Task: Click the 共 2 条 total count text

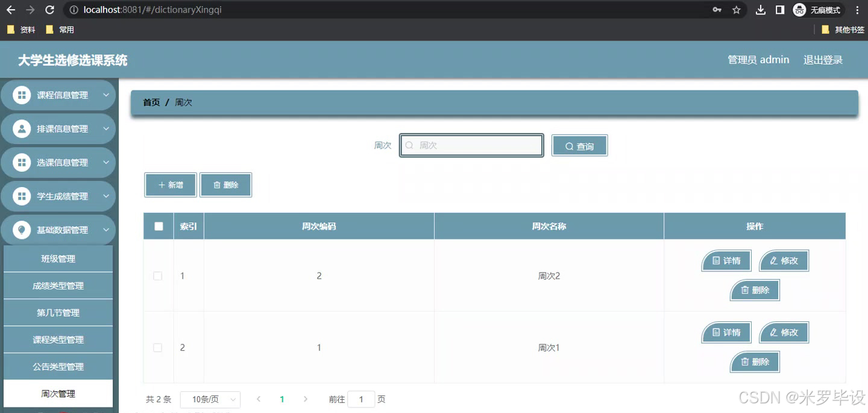Action: coord(159,399)
